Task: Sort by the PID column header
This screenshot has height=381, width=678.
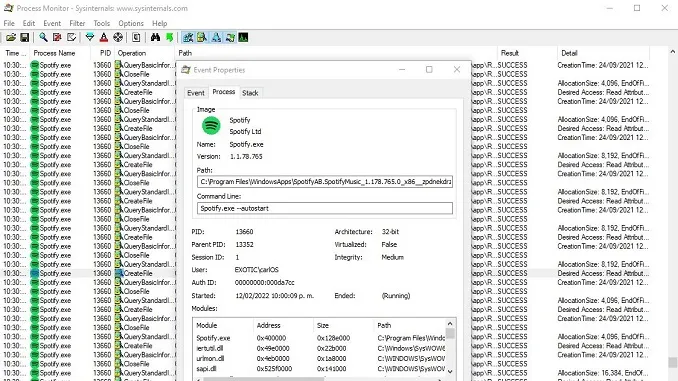Action: [102, 53]
